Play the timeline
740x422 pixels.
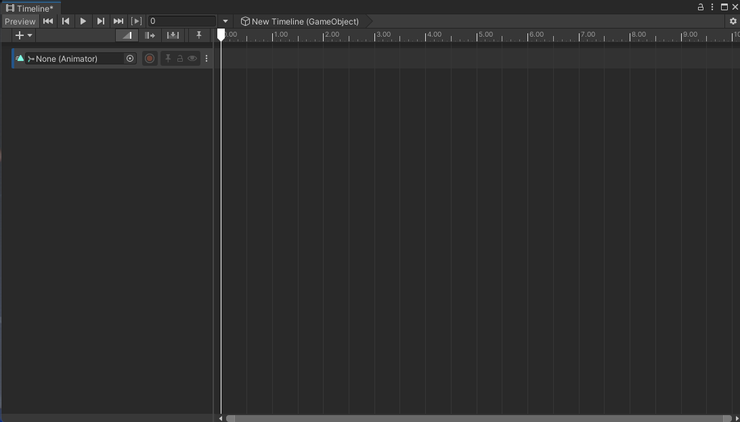coord(83,21)
